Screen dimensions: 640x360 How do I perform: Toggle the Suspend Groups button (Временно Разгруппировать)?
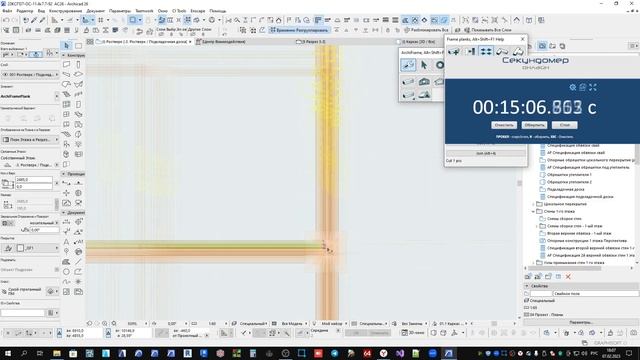tap(299, 30)
